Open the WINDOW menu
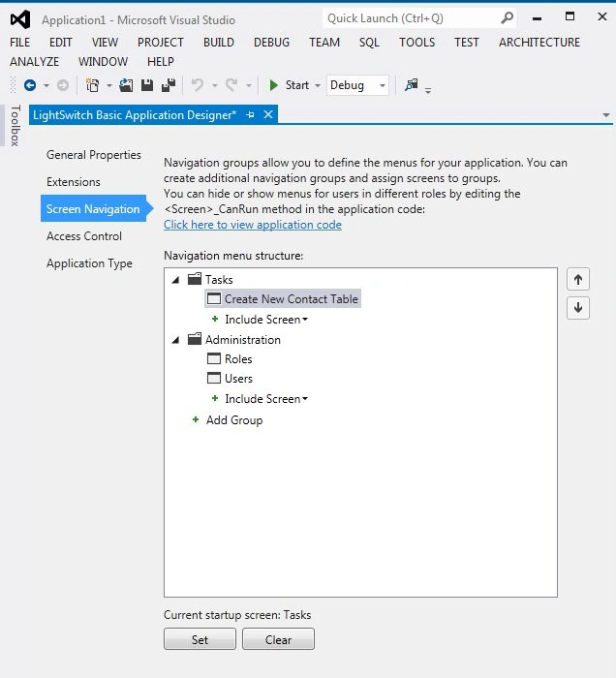616x678 pixels. [103, 62]
